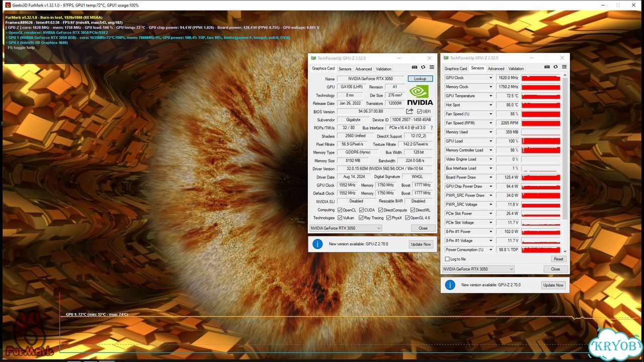Switch to Advanced tab in GPU-Z card info window
The image size is (644, 362).
click(363, 69)
